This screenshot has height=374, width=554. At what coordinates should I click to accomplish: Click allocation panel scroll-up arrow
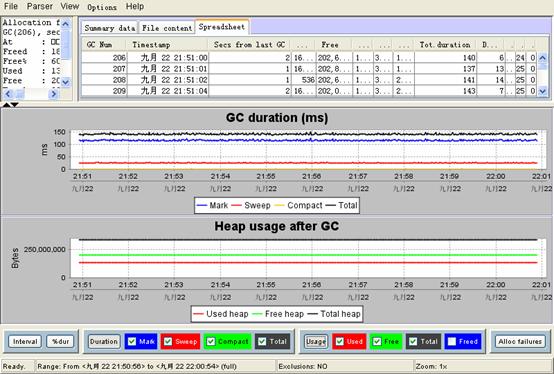pyautogui.click(x=66, y=24)
